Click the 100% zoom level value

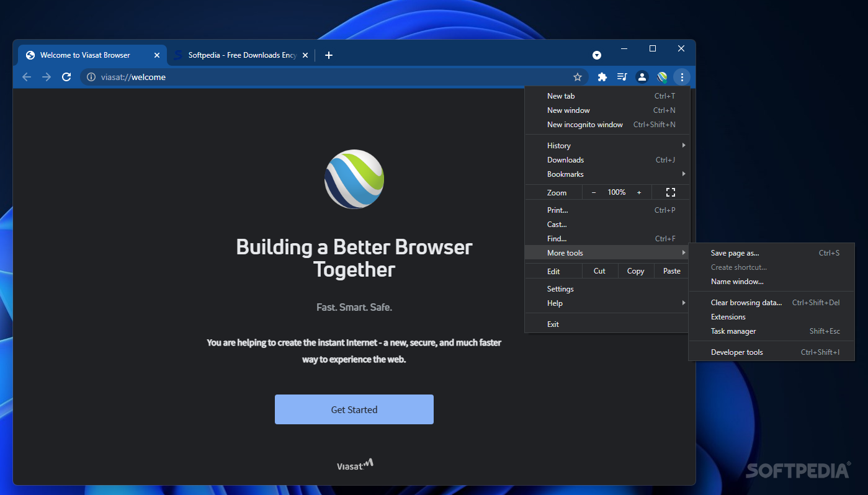pyautogui.click(x=617, y=192)
